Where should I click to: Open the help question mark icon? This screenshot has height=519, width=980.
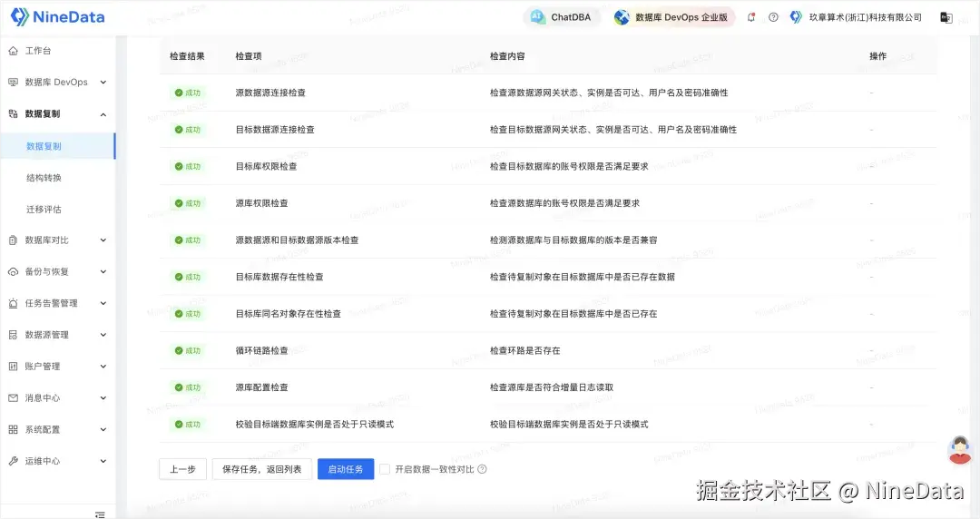[x=773, y=17]
